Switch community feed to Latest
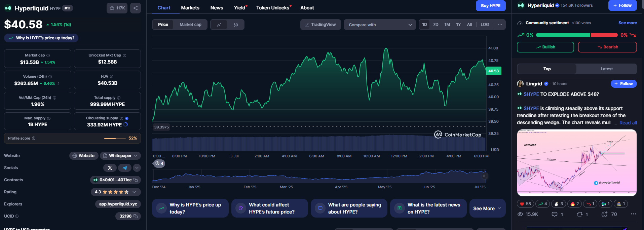644x230 pixels. click(607, 69)
